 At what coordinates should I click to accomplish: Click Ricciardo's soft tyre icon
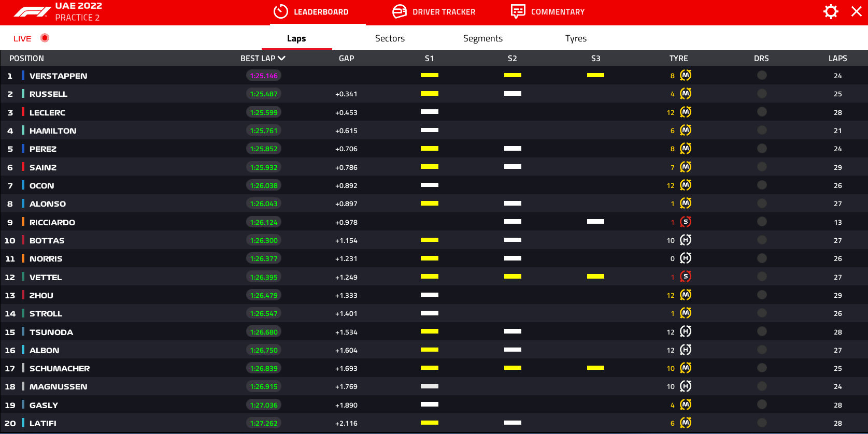point(686,222)
